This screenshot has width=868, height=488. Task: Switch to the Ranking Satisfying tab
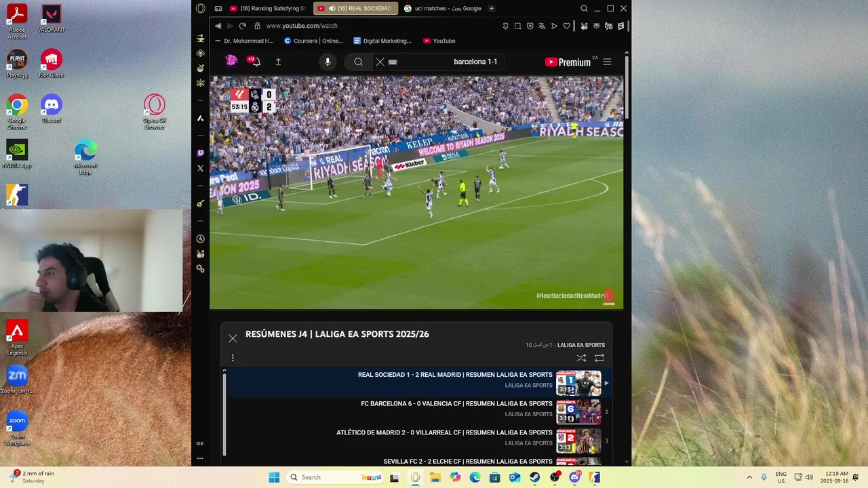point(269,9)
